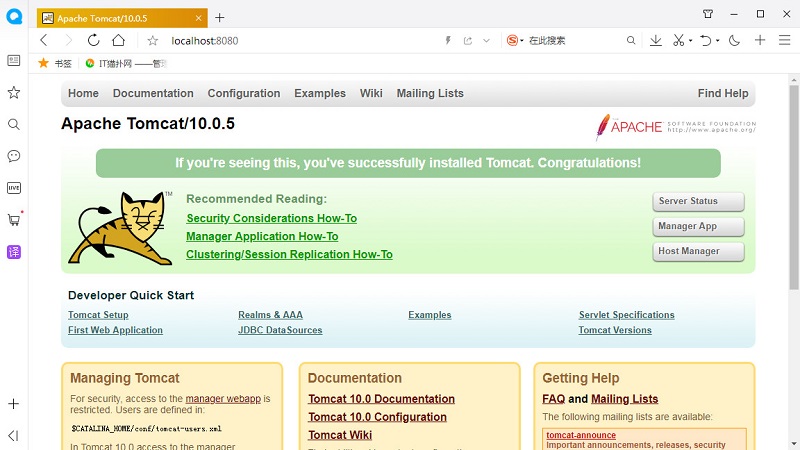
Task: Open the Mailing Lists menu item
Action: click(430, 93)
